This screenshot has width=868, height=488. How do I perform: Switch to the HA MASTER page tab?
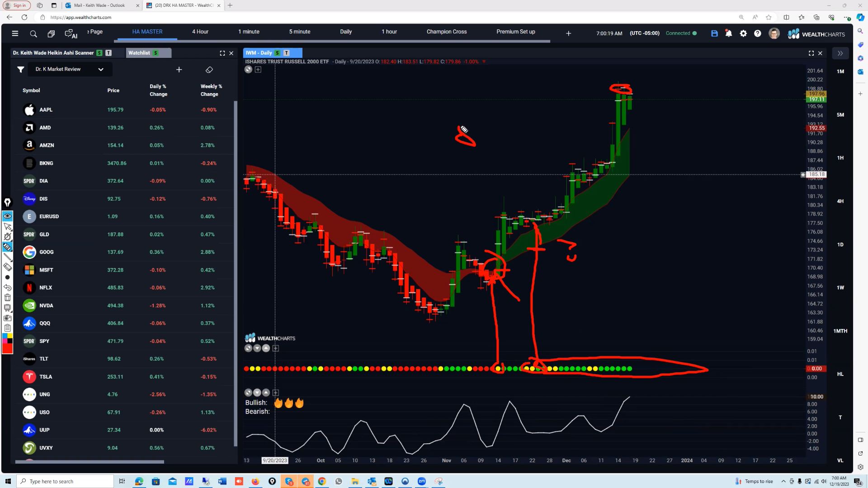(147, 32)
